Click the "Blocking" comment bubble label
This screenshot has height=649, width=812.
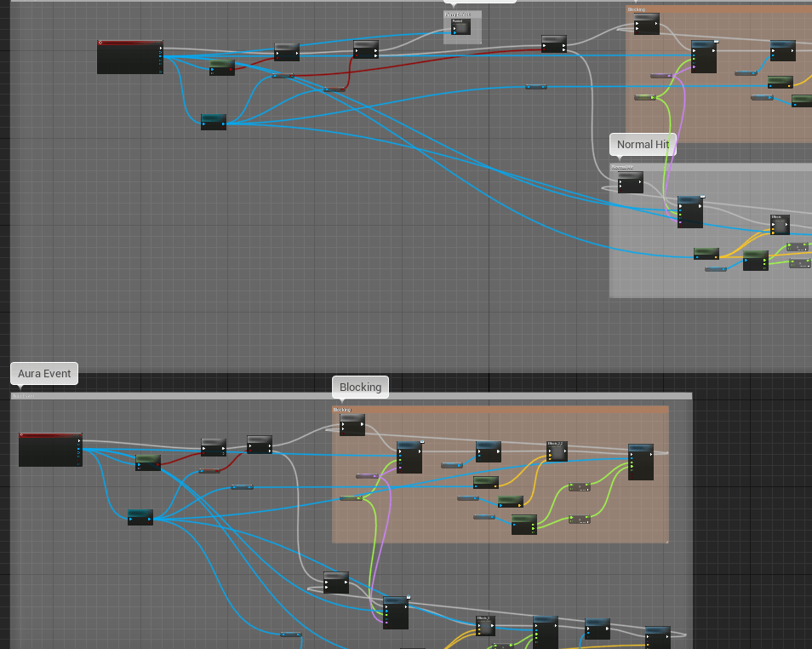360,388
